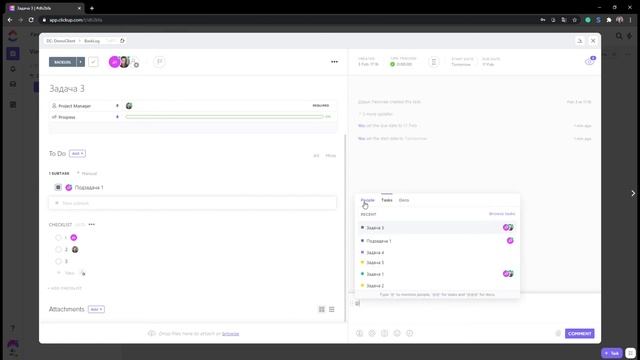Mark the task complete with the checkmark box
This screenshot has height=360, width=640.
click(x=93, y=62)
